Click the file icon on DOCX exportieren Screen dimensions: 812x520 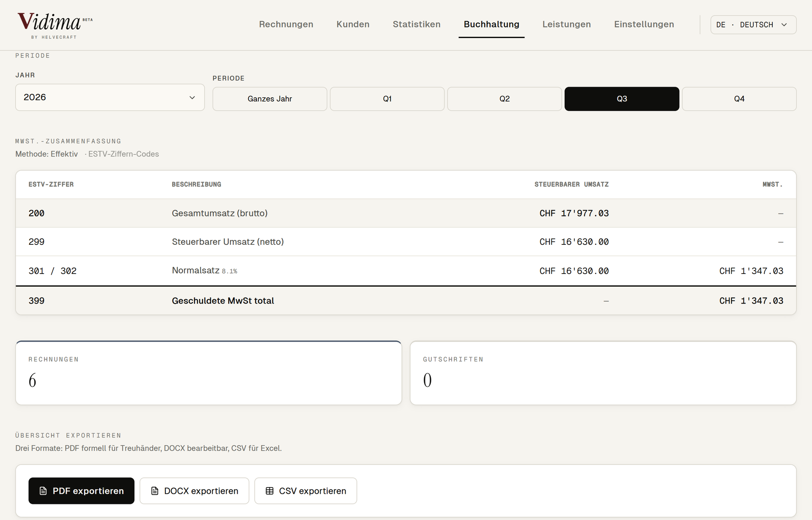click(x=155, y=491)
